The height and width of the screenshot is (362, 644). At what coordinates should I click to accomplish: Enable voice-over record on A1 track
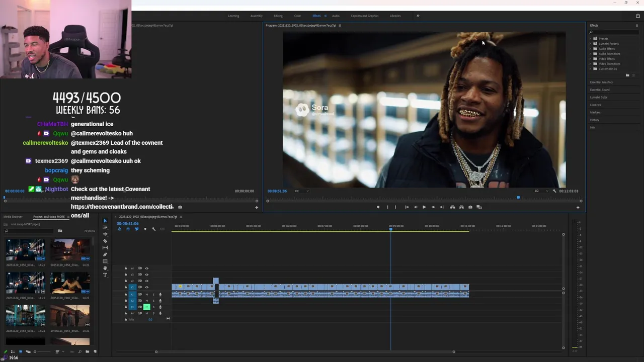[160, 294]
